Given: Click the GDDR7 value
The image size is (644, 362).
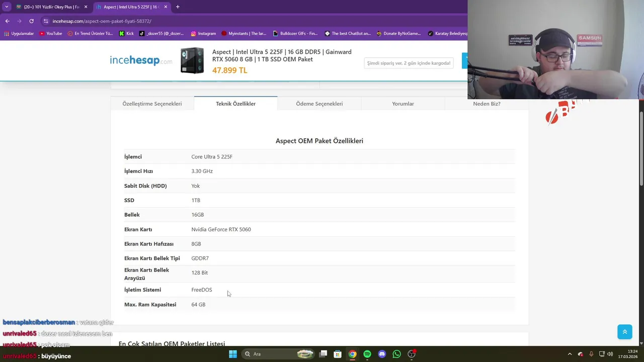Looking at the screenshot, I should pyautogui.click(x=200, y=258).
